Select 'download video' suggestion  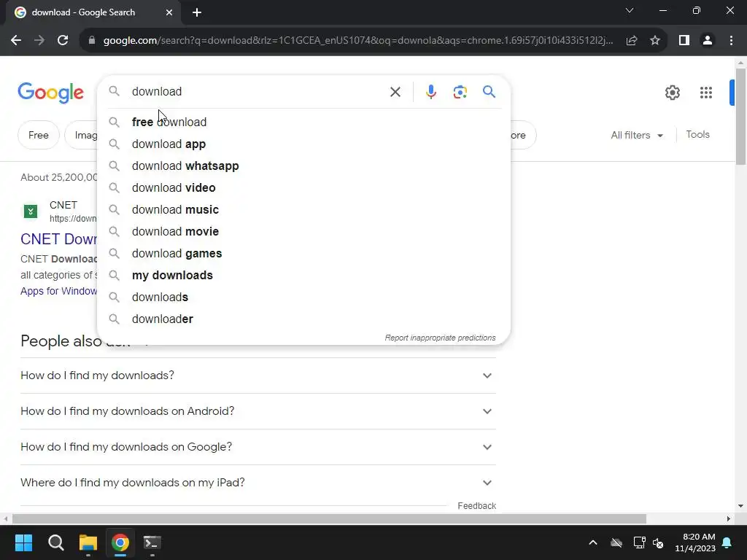click(x=303, y=187)
